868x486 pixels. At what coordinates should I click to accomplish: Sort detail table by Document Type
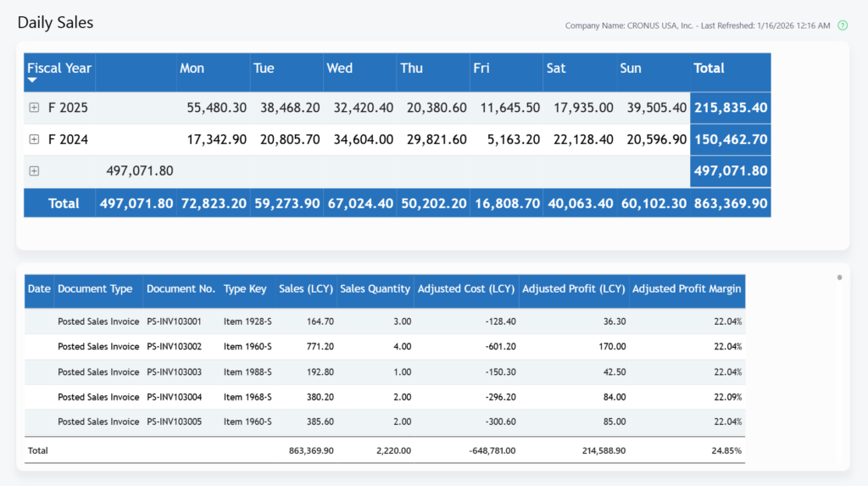tap(95, 289)
